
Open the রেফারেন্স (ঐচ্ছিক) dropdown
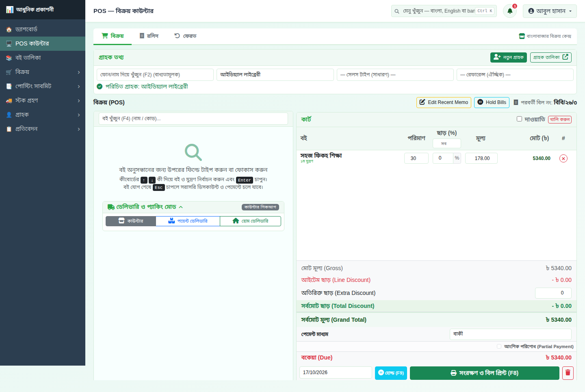click(x=515, y=75)
